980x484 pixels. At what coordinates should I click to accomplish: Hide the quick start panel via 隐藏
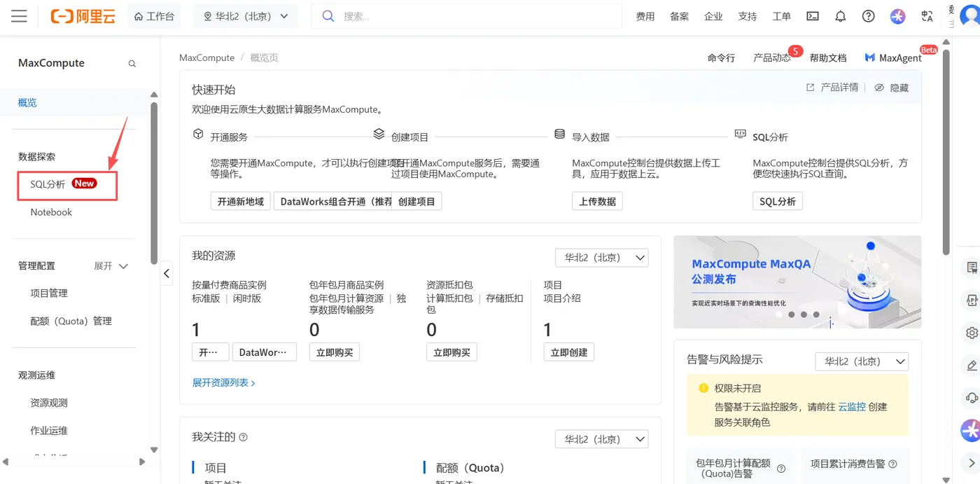pos(891,88)
